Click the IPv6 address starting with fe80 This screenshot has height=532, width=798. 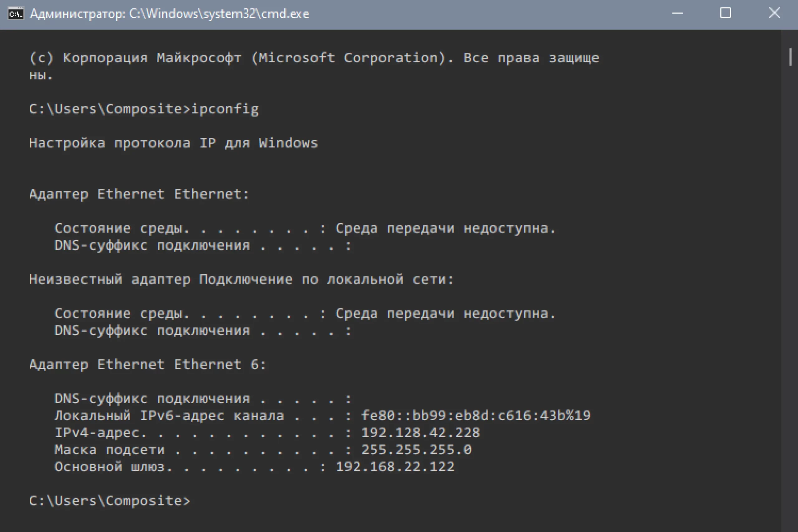(x=476, y=416)
